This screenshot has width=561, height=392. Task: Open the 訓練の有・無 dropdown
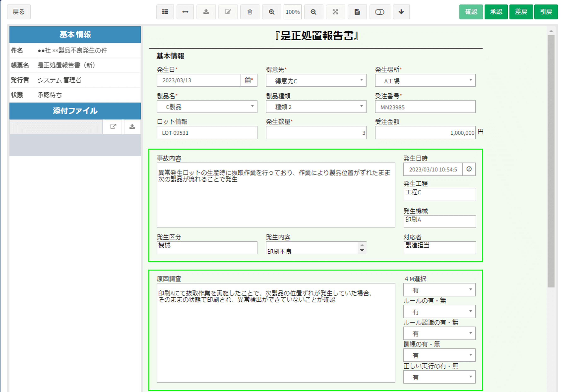coord(439,355)
